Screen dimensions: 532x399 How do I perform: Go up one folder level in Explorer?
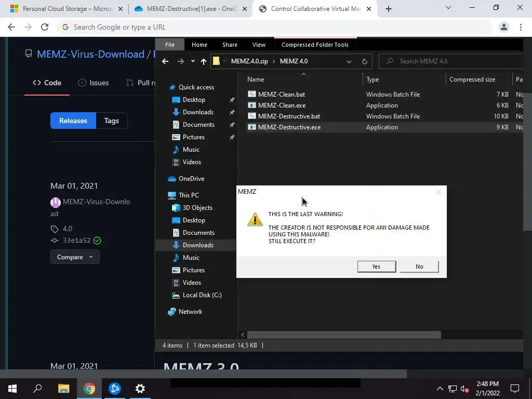click(204, 61)
